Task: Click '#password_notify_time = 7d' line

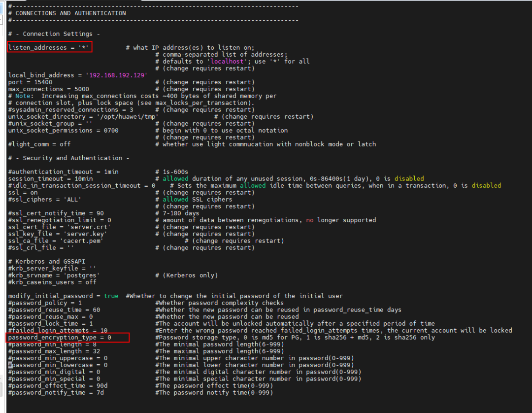Action: (56, 393)
